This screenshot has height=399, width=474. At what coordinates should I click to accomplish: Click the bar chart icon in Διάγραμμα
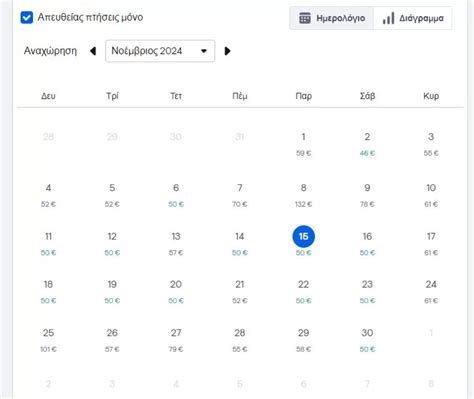[x=388, y=18]
